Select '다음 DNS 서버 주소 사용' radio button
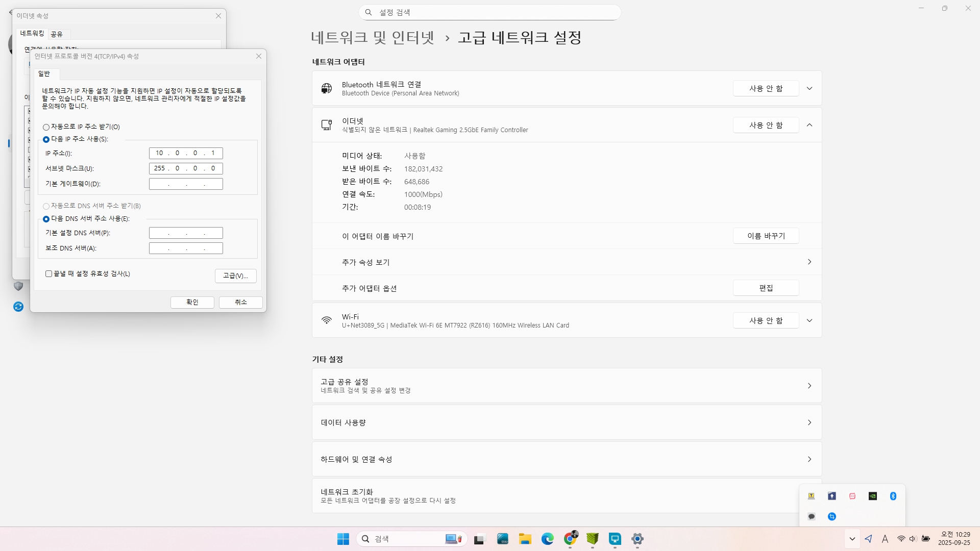Screen dimensions: 980x551 click(46, 219)
